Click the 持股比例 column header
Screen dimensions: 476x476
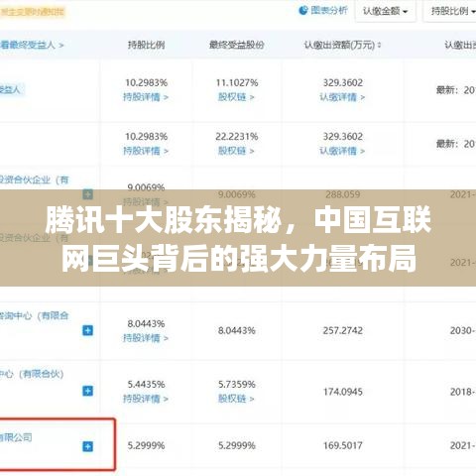pyautogui.click(x=146, y=45)
